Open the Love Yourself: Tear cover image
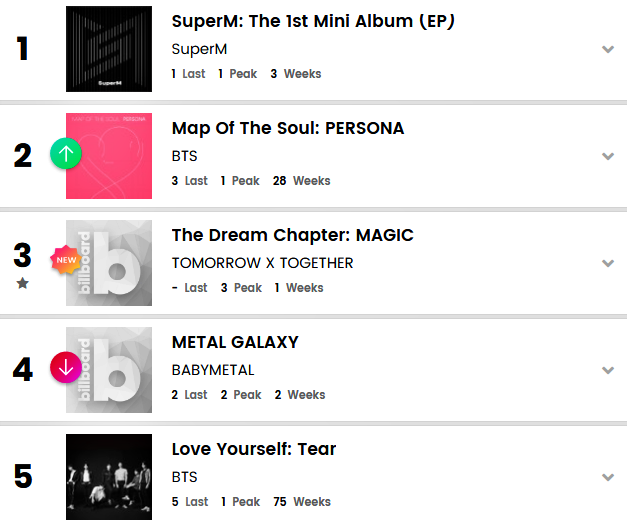627x528 pixels. 109,477
